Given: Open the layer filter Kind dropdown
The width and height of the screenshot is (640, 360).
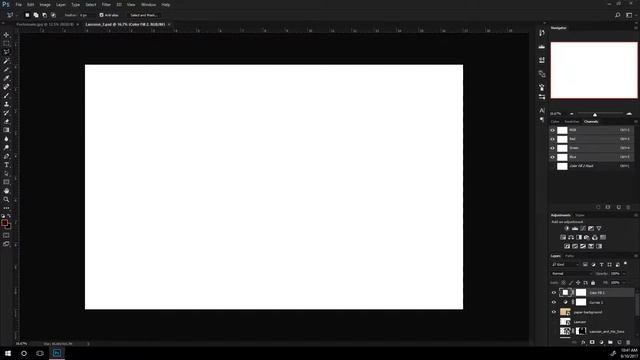Looking at the screenshot, I should coord(565,264).
